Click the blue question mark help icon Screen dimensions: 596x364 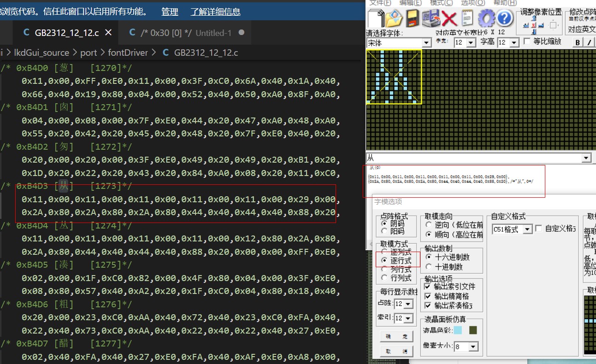click(x=505, y=19)
